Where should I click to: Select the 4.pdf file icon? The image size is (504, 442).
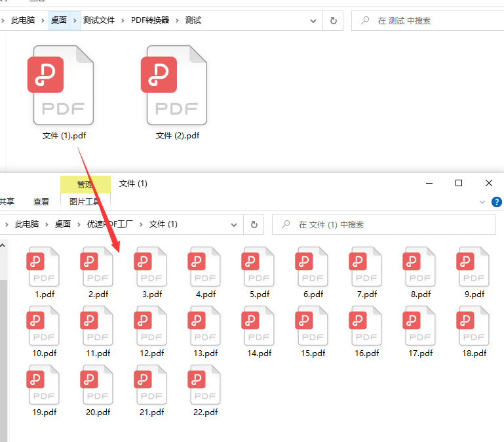point(204,266)
